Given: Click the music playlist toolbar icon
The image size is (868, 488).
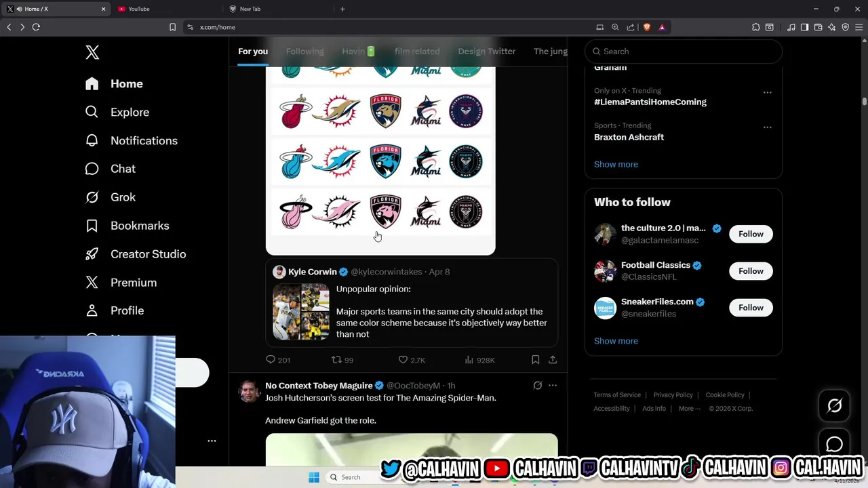Looking at the screenshot, I should 791,27.
